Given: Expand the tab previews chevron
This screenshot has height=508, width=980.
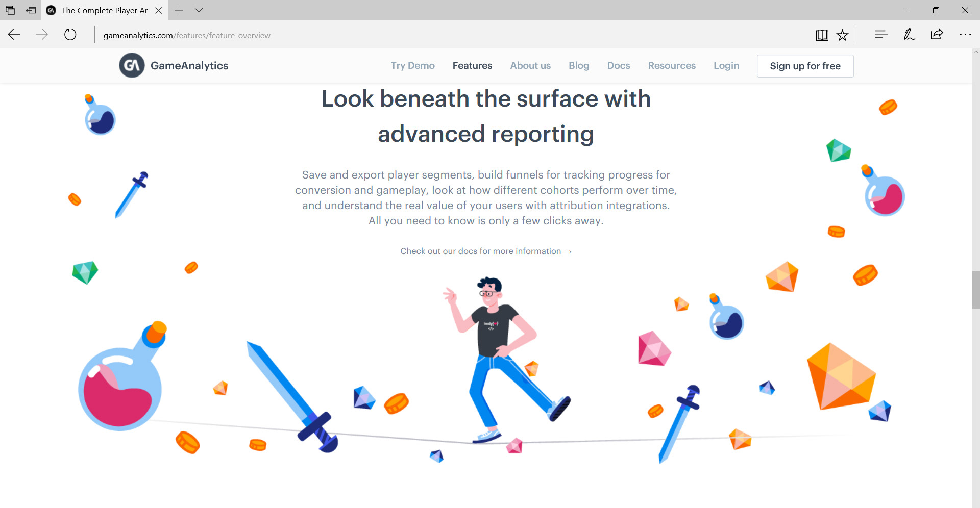Looking at the screenshot, I should tap(199, 10).
